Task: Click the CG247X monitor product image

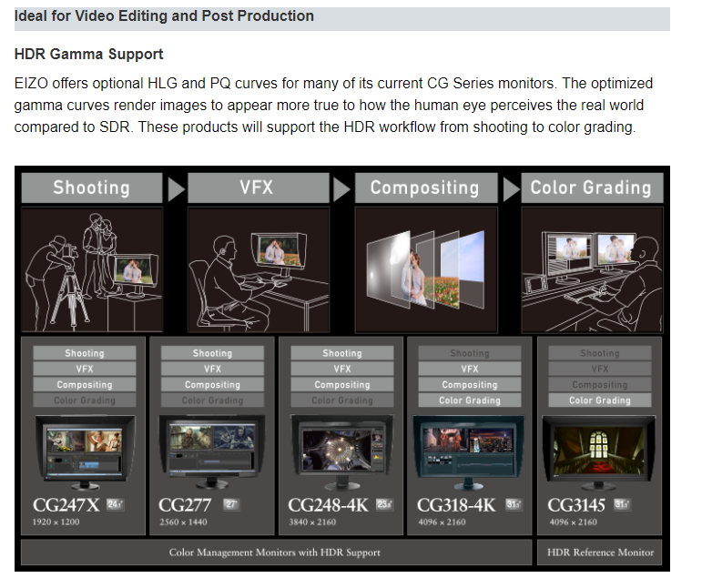Action: click(85, 452)
